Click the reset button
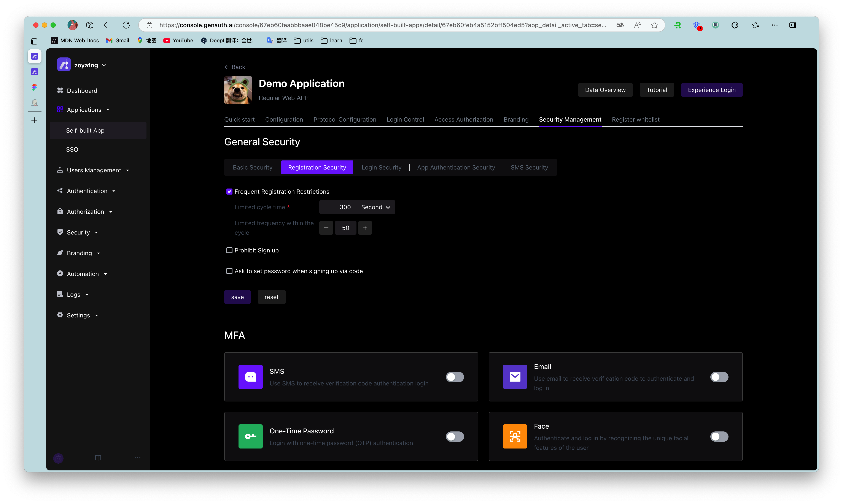Screen dimensions: 843x504 click(x=272, y=297)
